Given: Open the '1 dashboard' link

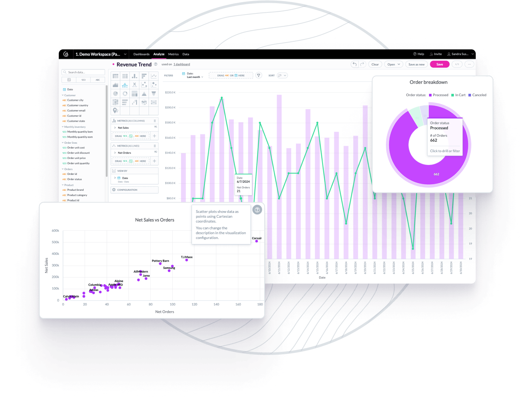Looking at the screenshot, I should (182, 64).
